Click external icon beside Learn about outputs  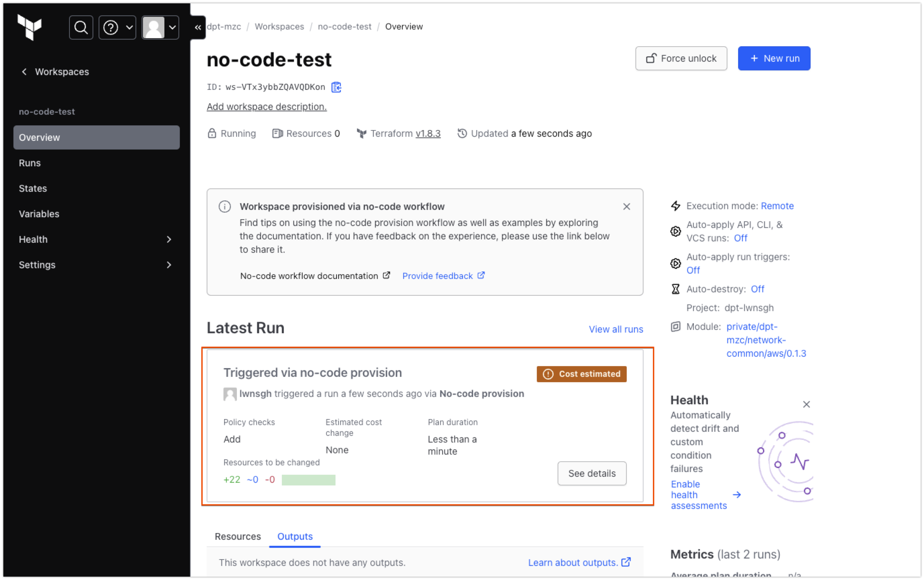(626, 562)
